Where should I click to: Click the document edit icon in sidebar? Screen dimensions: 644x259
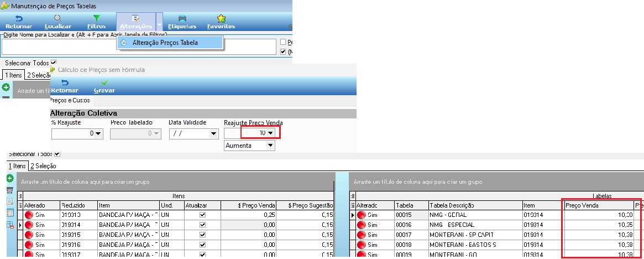coord(11,201)
